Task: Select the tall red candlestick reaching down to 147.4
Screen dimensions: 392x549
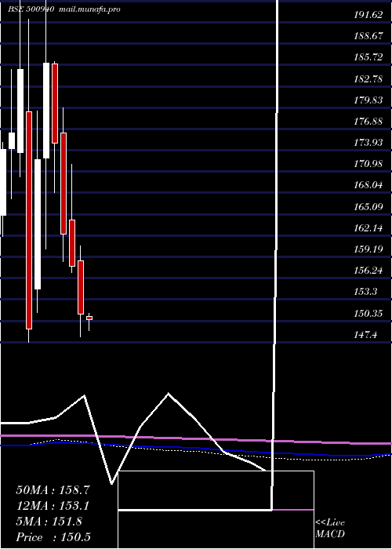Action: pyautogui.click(x=29, y=220)
